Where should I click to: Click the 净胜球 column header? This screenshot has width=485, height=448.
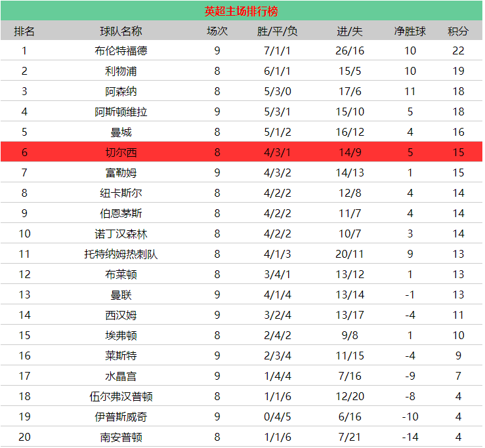coord(410,31)
